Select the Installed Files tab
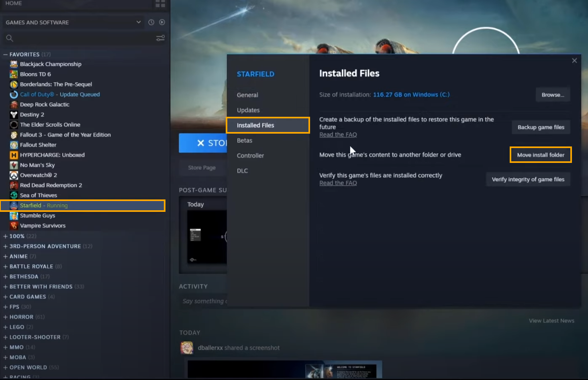Screen dimensions: 588x380 point(268,125)
